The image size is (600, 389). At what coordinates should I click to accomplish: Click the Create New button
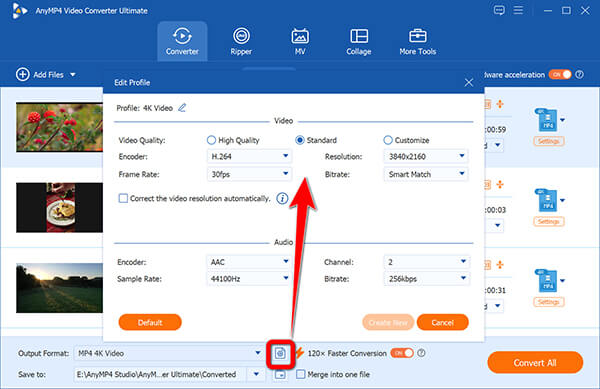[388, 322]
